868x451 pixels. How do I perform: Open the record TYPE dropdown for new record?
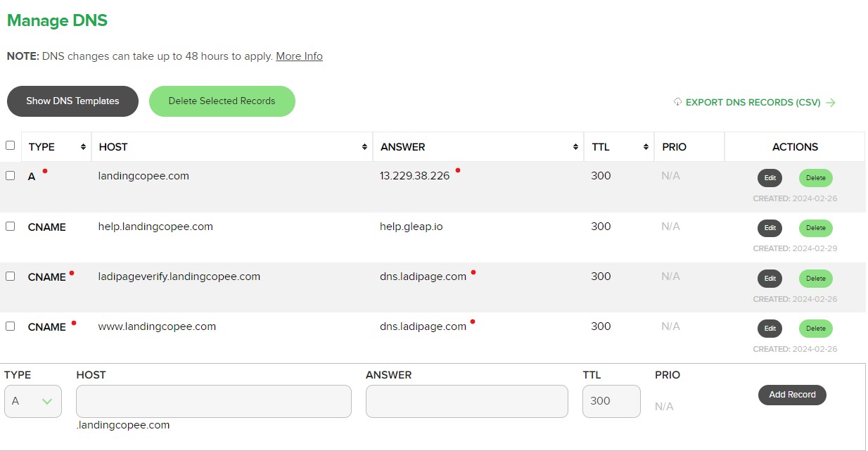(33, 401)
